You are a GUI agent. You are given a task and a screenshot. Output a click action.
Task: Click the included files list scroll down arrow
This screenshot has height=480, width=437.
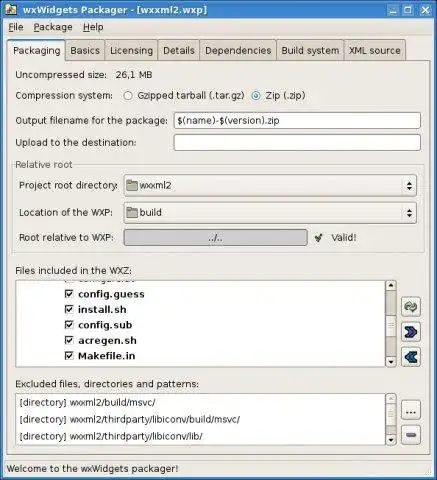(x=391, y=362)
